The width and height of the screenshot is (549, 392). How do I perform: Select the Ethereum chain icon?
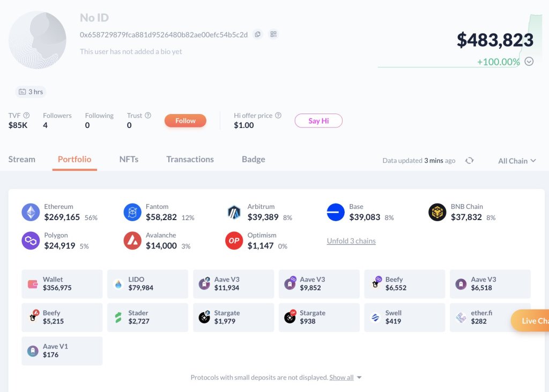point(31,212)
